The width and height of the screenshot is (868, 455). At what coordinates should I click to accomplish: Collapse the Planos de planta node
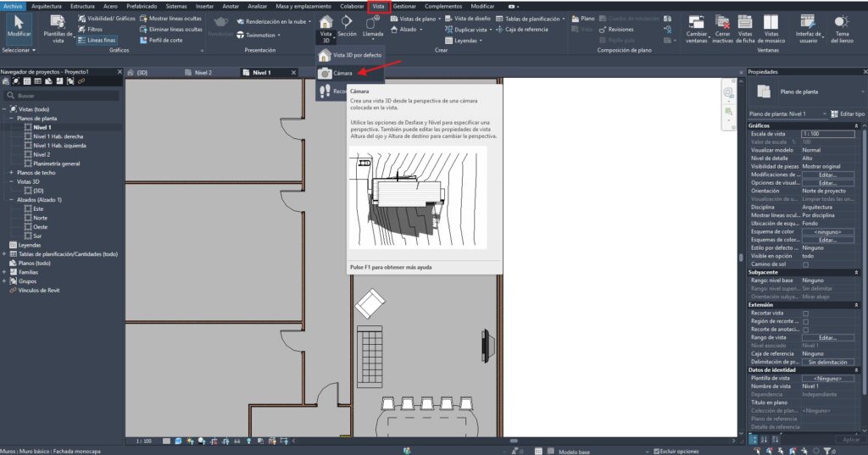tap(14, 119)
